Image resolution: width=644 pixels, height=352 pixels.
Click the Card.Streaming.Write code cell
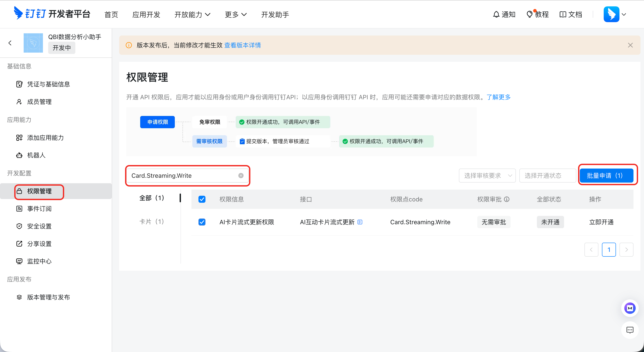420,222
